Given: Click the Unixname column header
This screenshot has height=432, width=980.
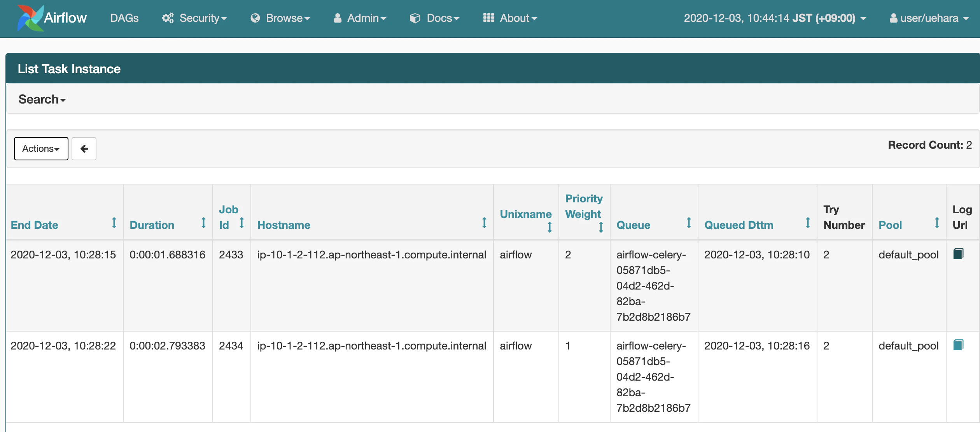Looking at the screenshot, I should tap(525, 214).
